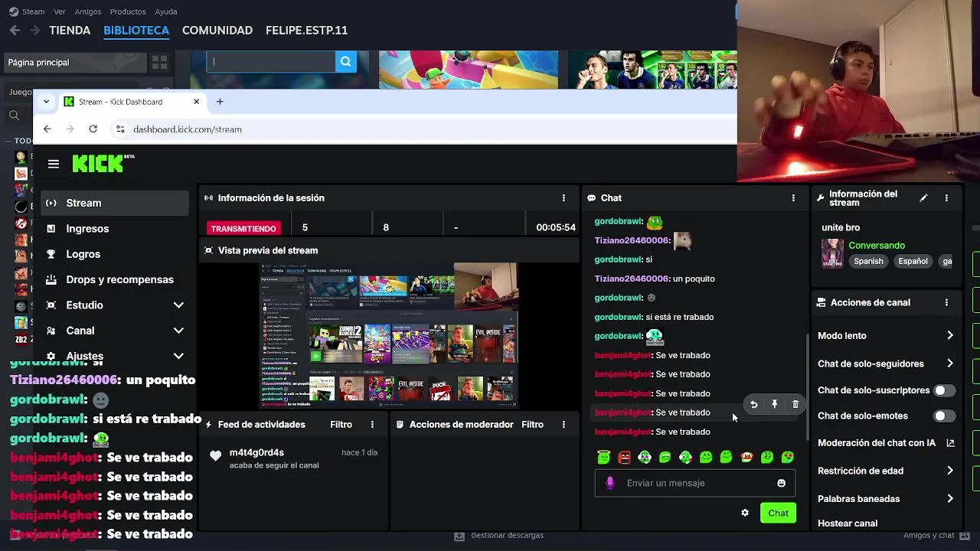Open Moderación del chat con IA external link
The height and width of the screenshot is (551, 980).
pyautogui.click(x=950, y=442)
